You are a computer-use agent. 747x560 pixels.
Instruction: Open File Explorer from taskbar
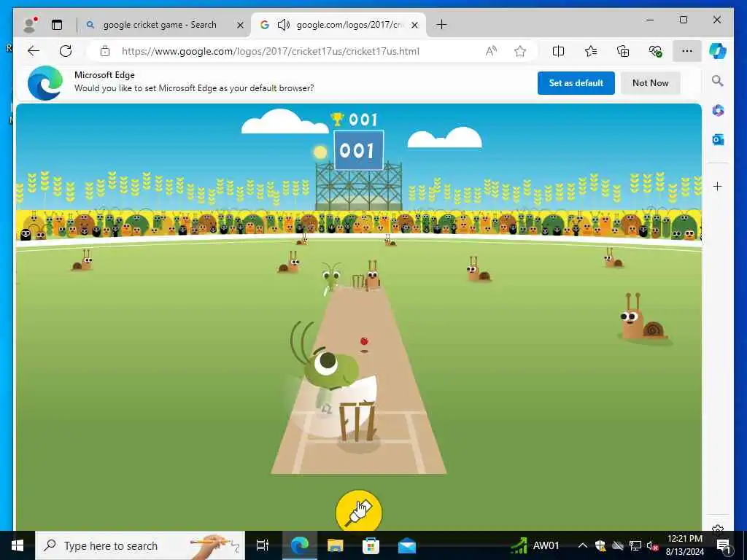pos(335,545)
